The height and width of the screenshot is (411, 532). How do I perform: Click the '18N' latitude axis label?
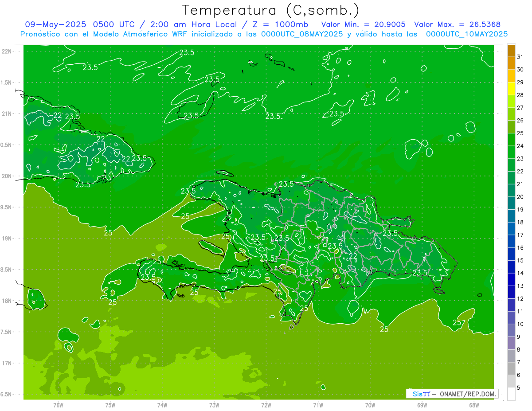pyautogui.click(x=7, y=301)
